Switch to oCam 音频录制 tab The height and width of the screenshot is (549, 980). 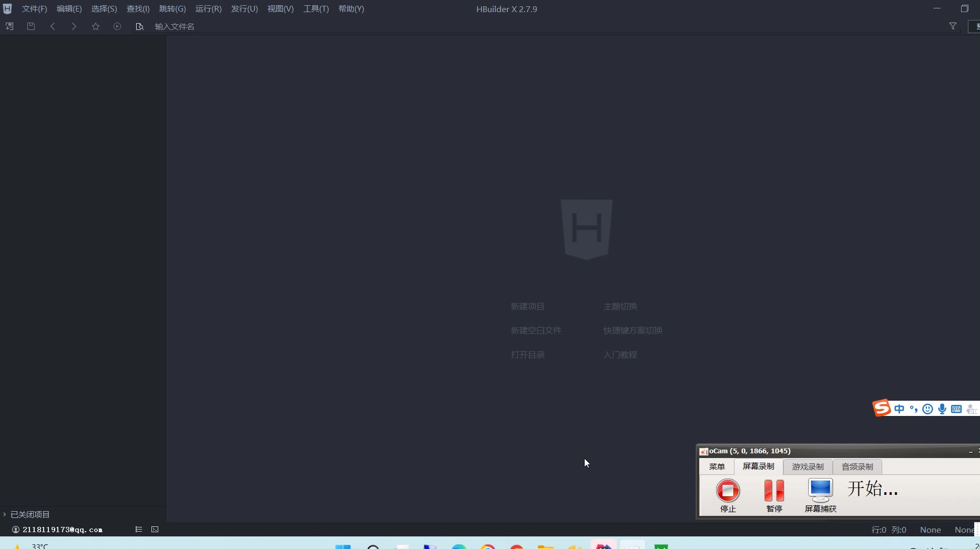point(857,466)
